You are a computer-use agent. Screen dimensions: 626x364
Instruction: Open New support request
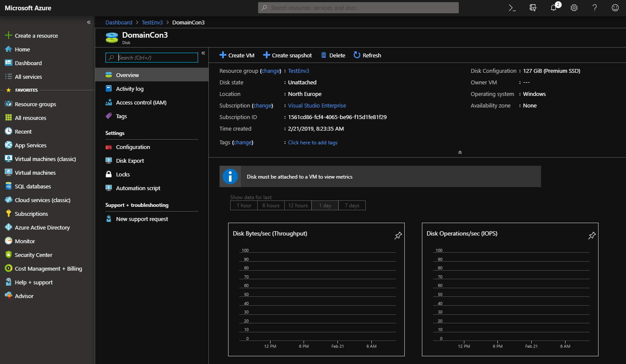coord(152,219)
